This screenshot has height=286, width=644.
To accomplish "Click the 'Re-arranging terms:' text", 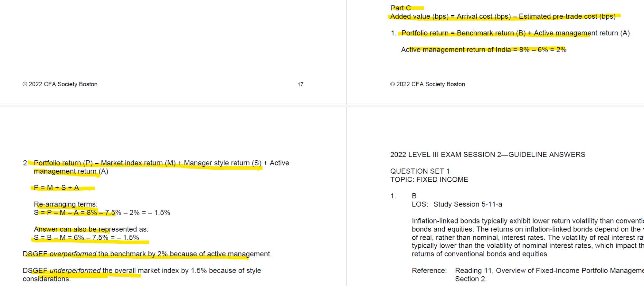I will 66,204.
